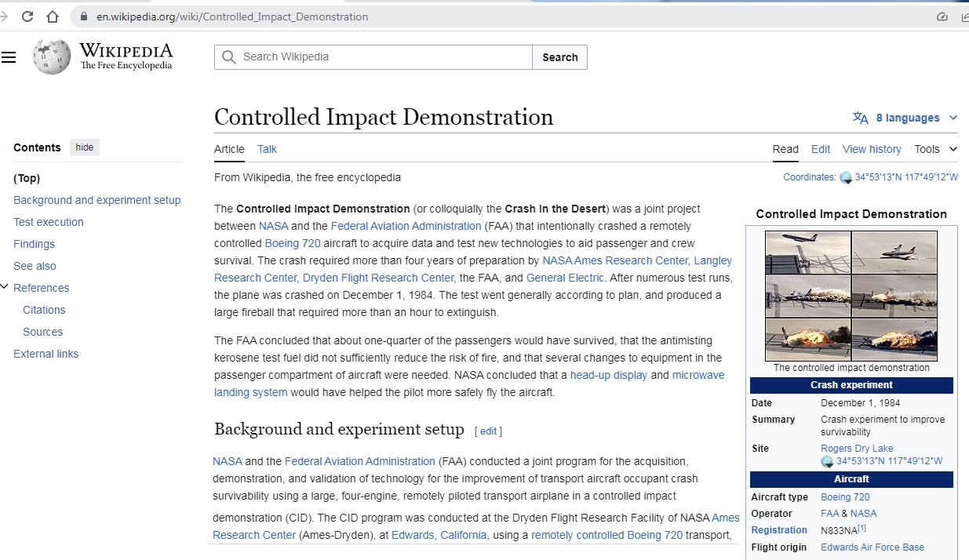Viewport: 969px width, 560px height.
Task: Open the NASA Ames Research Center link in the intro
Action: [x=615, y=260]
